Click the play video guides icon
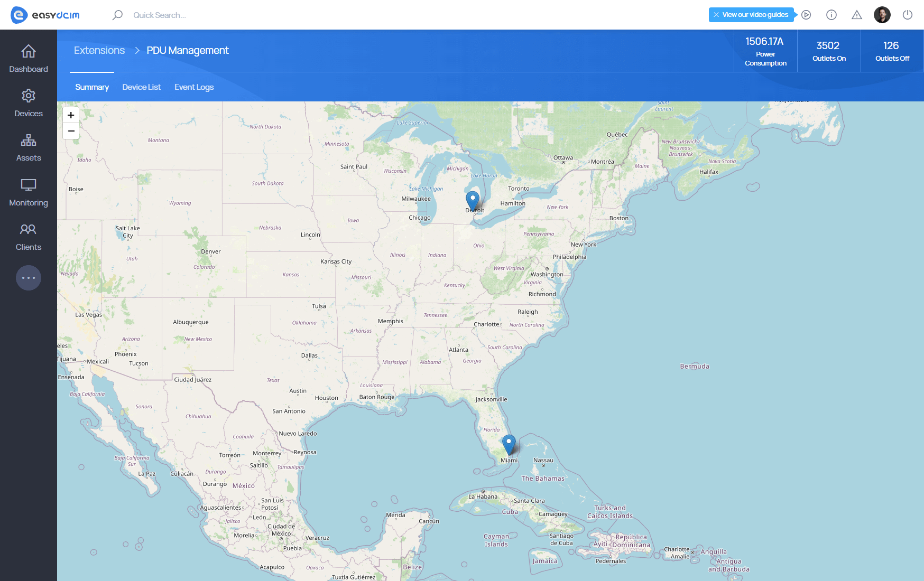924x581 pixels. 806,15
